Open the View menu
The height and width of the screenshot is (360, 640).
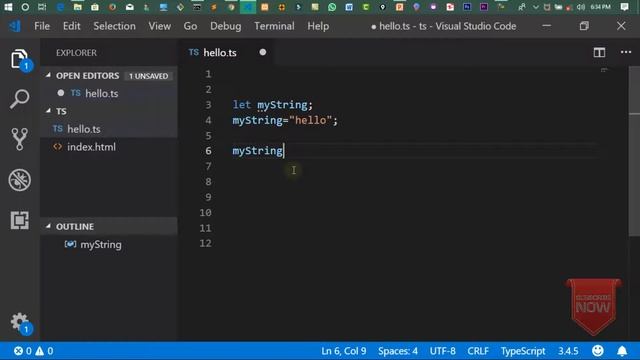[x=160, y=26]
